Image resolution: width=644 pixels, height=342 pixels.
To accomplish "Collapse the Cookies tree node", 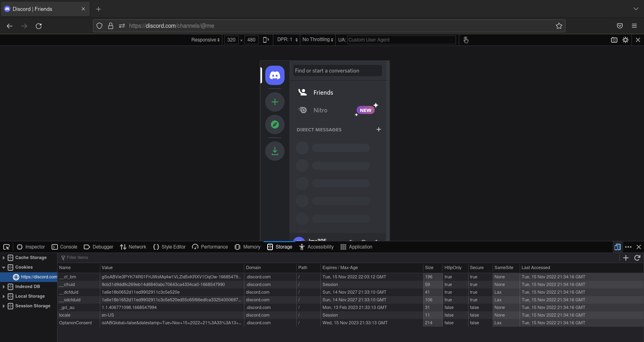I will point(4,267).
